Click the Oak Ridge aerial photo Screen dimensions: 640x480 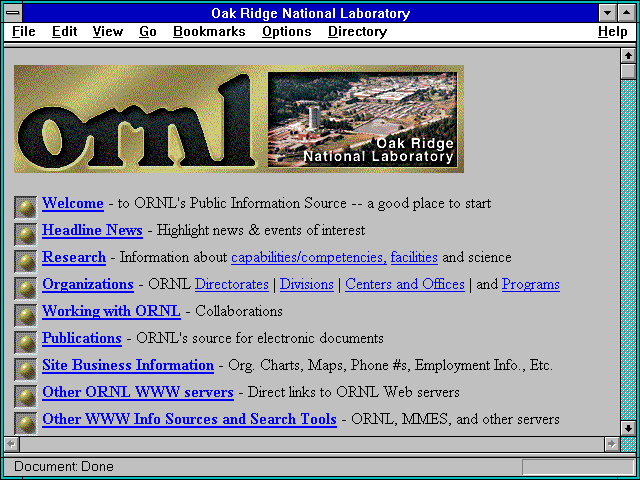tap(362, 120)
